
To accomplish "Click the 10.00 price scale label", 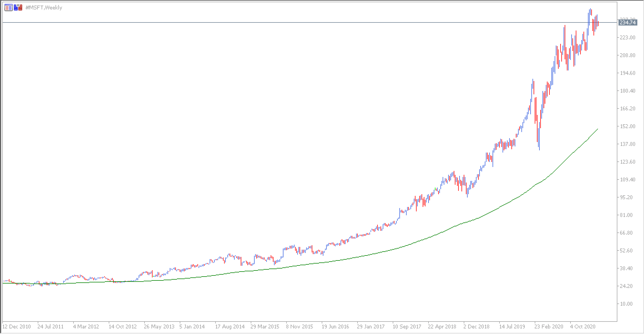I will pos(628,304).
